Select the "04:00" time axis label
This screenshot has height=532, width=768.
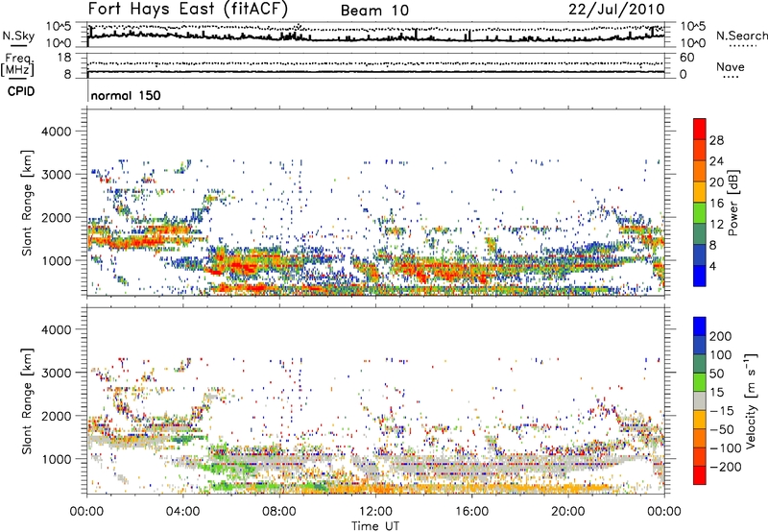182,512
